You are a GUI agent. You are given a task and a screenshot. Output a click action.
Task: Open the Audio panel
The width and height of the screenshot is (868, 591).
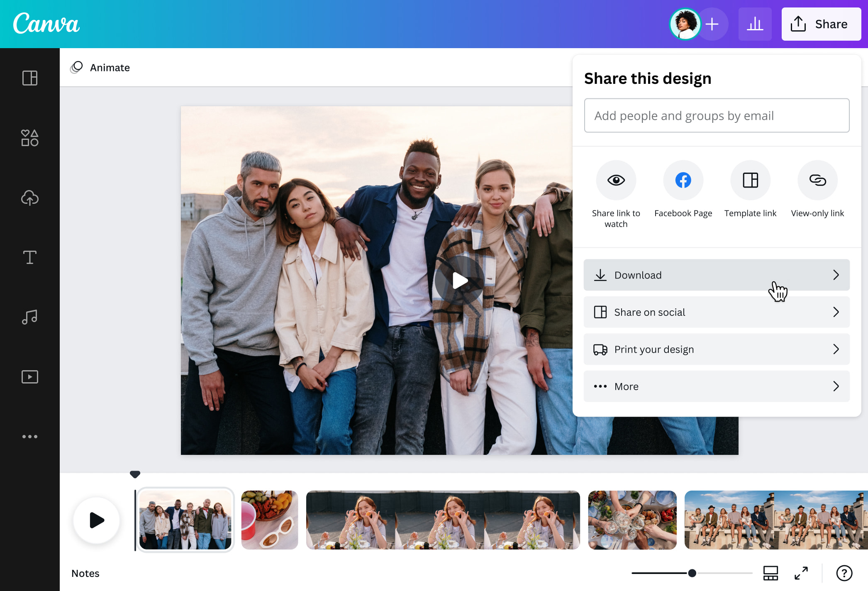(29, 317)
